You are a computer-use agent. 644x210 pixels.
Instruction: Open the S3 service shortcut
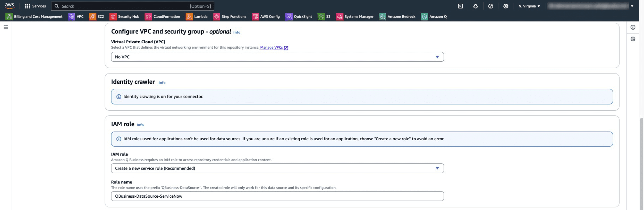point(324,17)
